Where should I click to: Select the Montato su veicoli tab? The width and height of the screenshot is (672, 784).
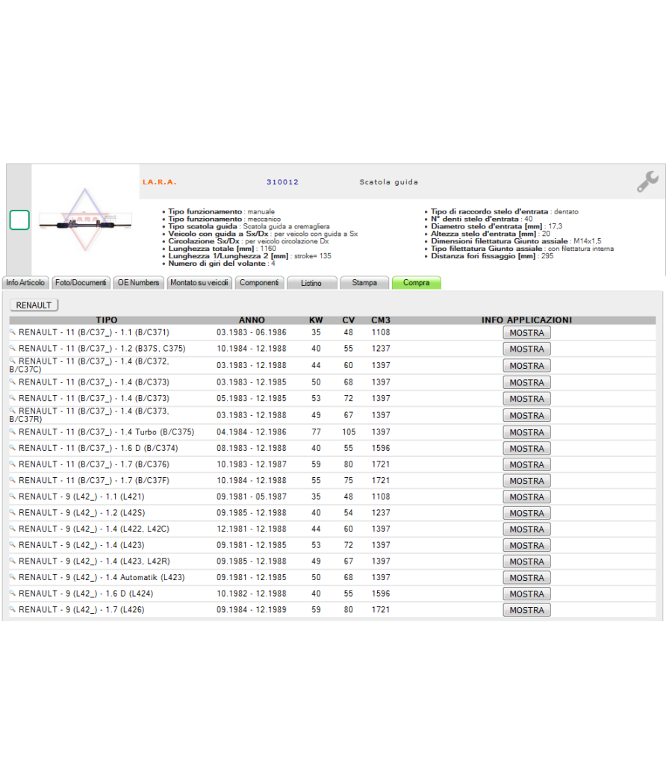coord(199,283)
